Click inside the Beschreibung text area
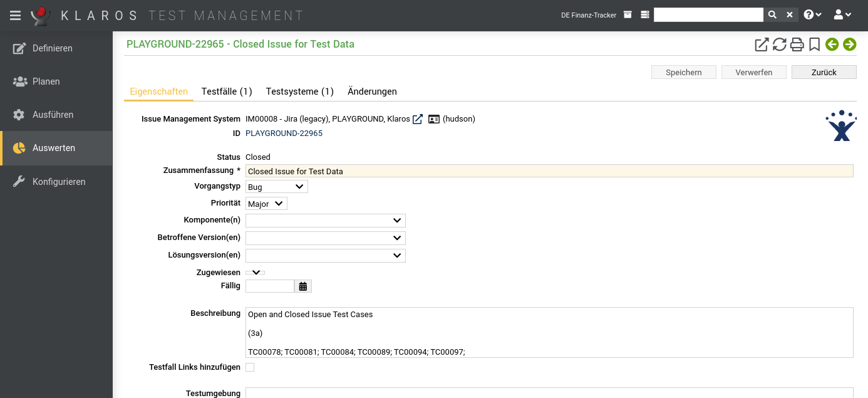The width and height of the screenshot is (868, 398). [549, 332]
